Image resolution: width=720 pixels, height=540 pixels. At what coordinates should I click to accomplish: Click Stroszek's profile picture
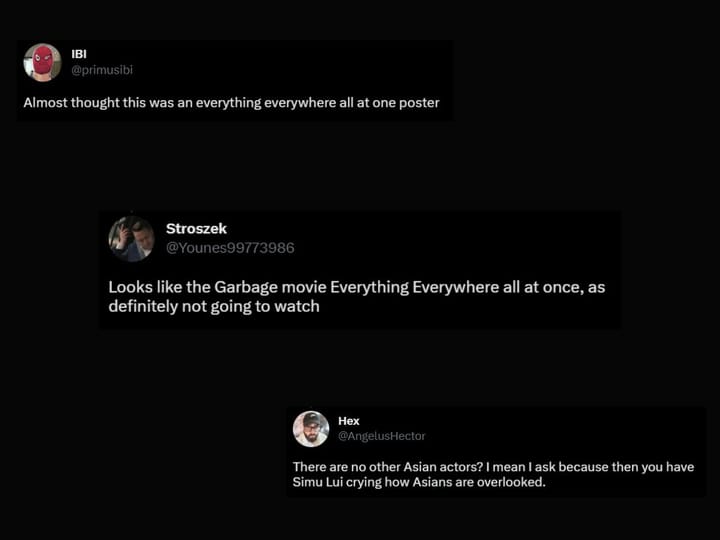131,239
